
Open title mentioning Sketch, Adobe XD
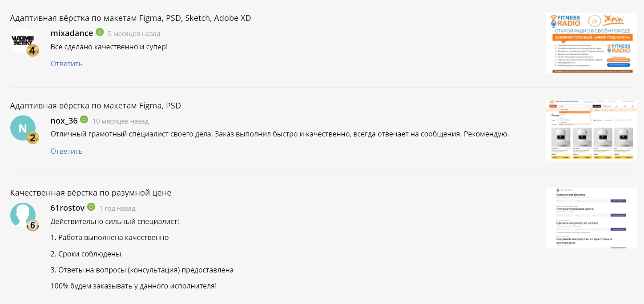point(130,18)
